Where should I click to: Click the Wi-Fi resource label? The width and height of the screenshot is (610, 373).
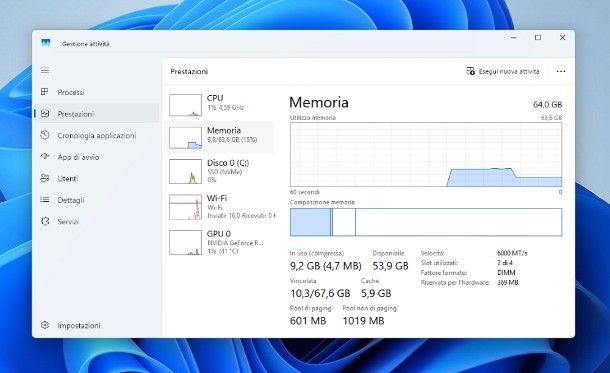pyautogui.click(x=217, y=198)
